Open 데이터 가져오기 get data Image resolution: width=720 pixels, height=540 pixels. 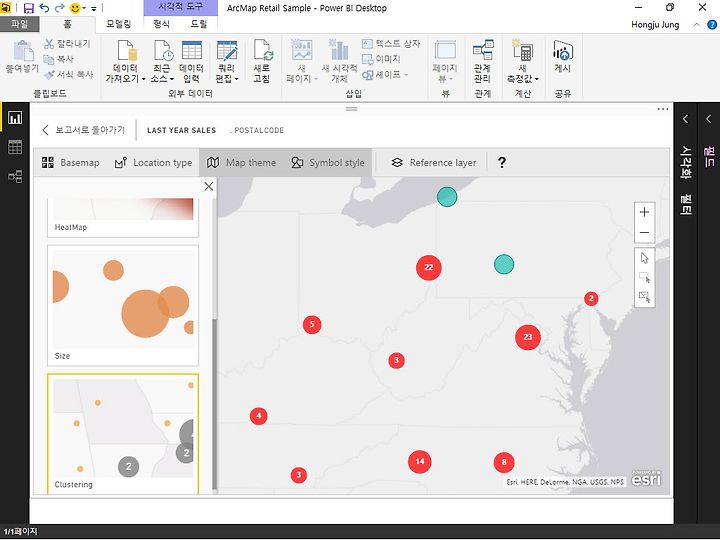[125, 61]
